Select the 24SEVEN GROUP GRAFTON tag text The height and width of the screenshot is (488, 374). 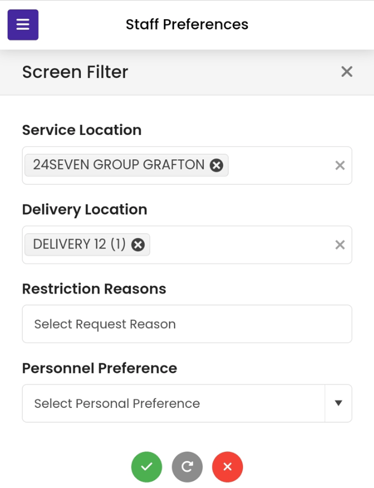point(119,165)
